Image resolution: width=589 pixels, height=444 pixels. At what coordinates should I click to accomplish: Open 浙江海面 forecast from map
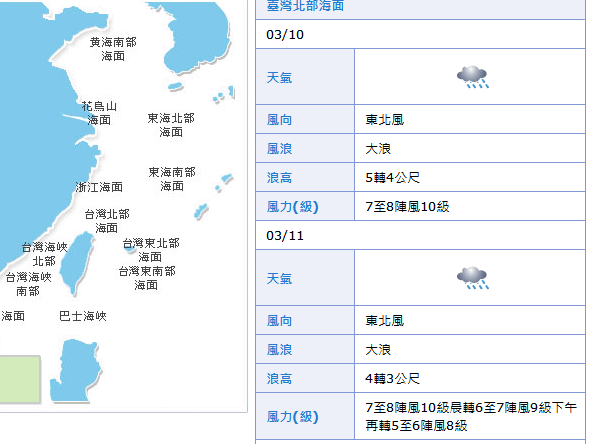pyautogui.click(x=99, y=187)
